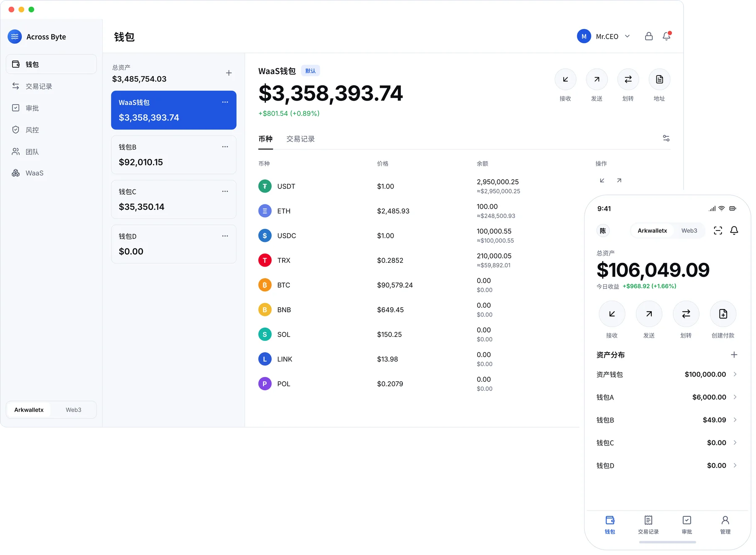Open notifications bell in desktop header

[667, 36]
